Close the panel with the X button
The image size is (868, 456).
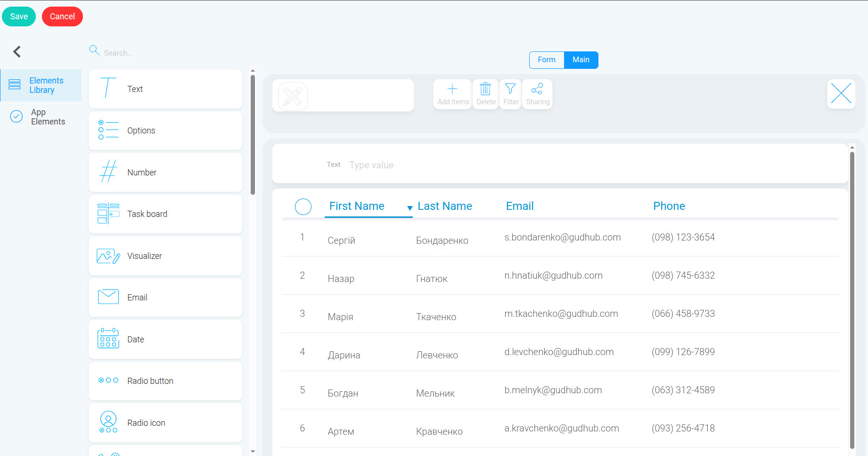[x=841, y=93]
